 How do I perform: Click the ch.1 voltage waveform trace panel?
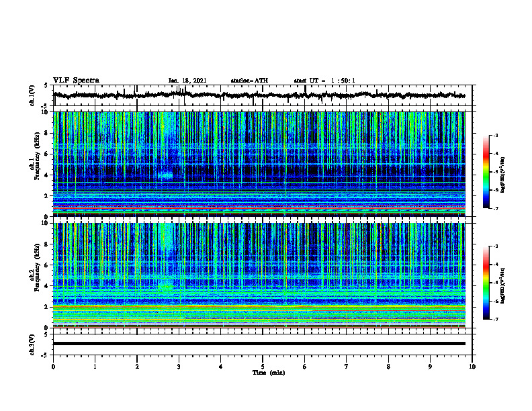coord(263,95)
